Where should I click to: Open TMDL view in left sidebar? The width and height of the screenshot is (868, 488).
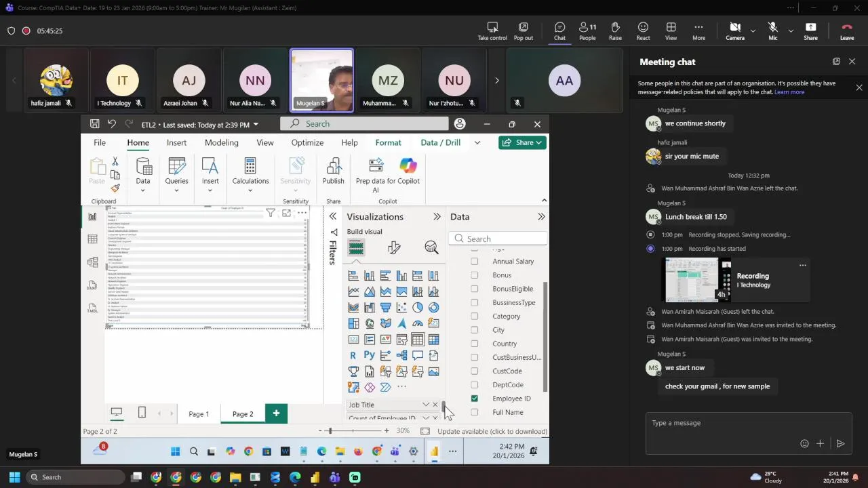click(x=92, y=308)
